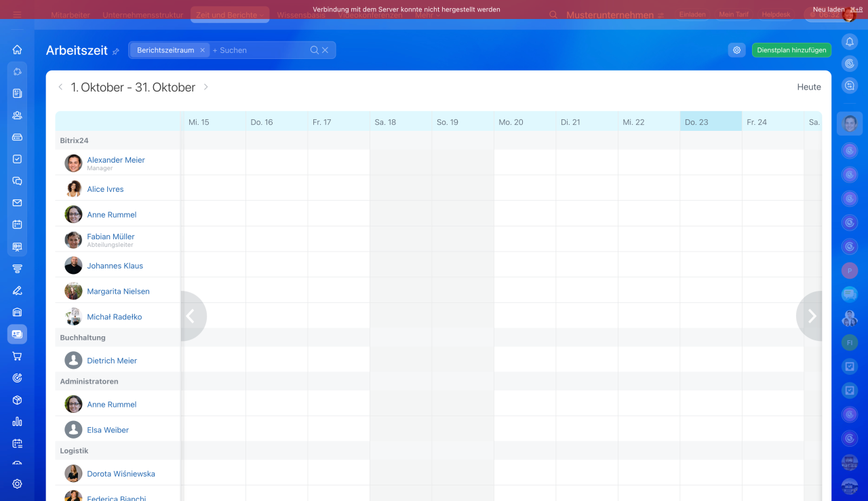This screenshot has height=501, width=868.
Task: Click the Buchhaltung group header
Action: click(83, 338)
